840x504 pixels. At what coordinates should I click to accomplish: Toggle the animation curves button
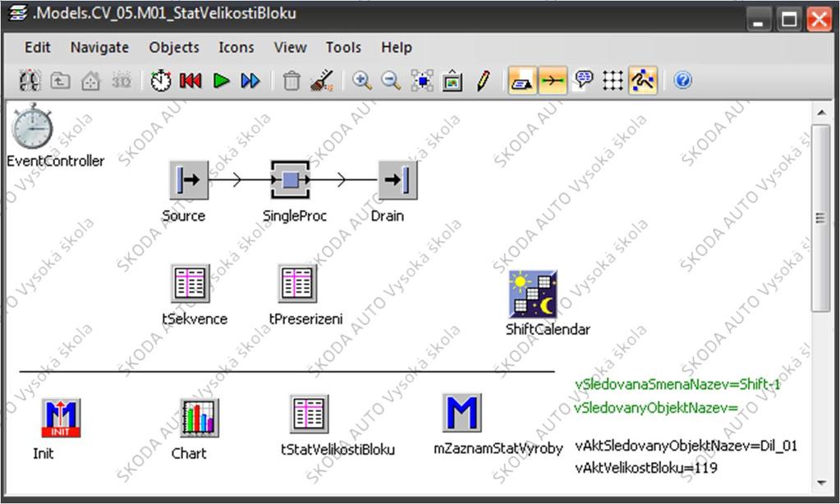[x=643, y=81]
